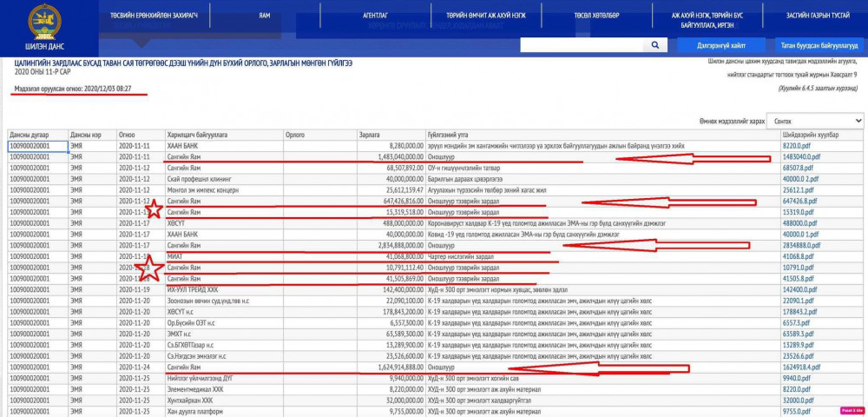Click Татан буугдсан байгууллагууд button
Screen dimensions: 868x417
819,45
